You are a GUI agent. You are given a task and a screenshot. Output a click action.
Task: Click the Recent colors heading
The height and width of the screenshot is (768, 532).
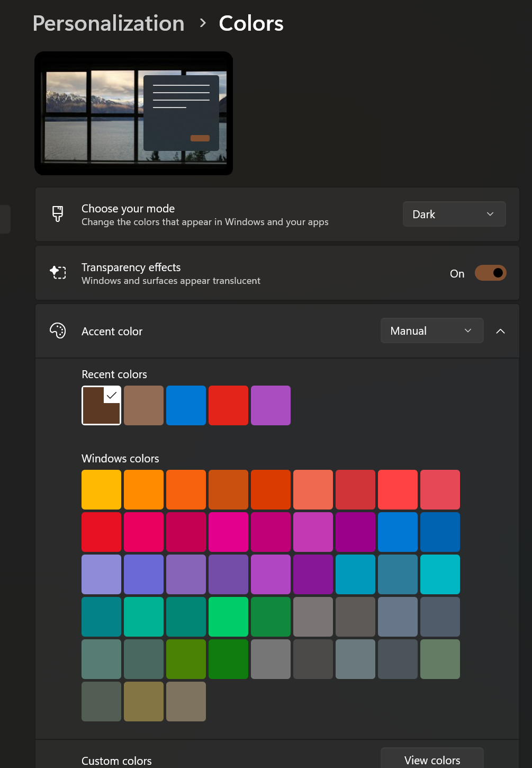point(114,374)
